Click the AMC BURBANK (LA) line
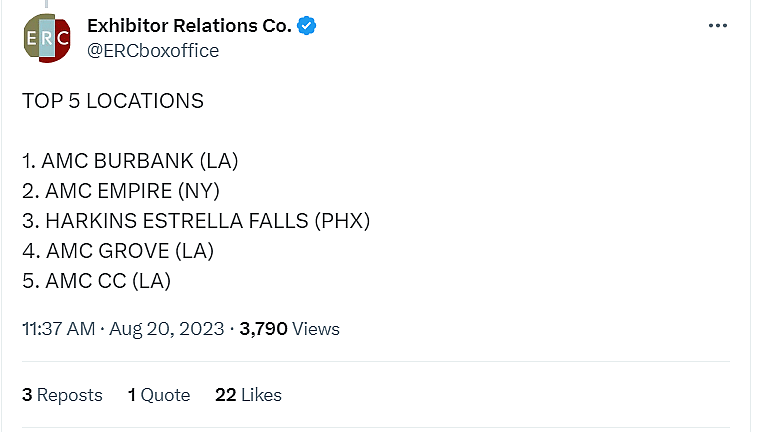 tap(130, 161)
